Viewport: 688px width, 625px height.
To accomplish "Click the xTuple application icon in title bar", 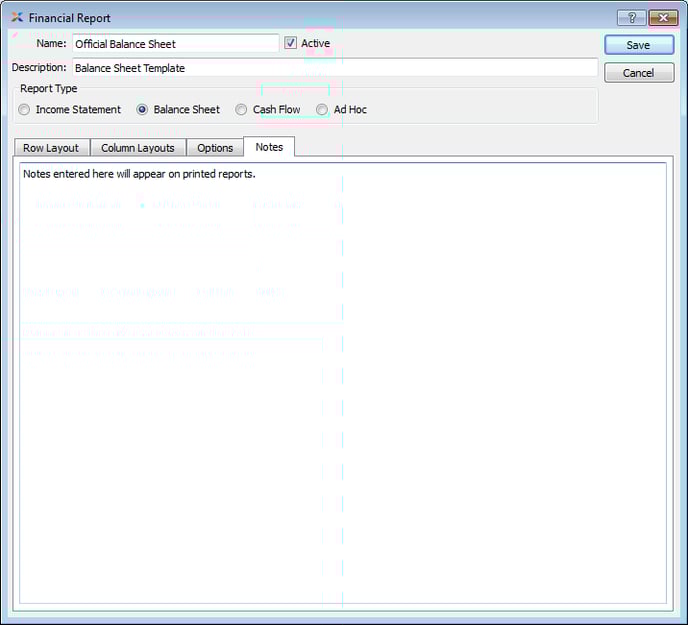I will pyautogui.click(x=17, y=18).
